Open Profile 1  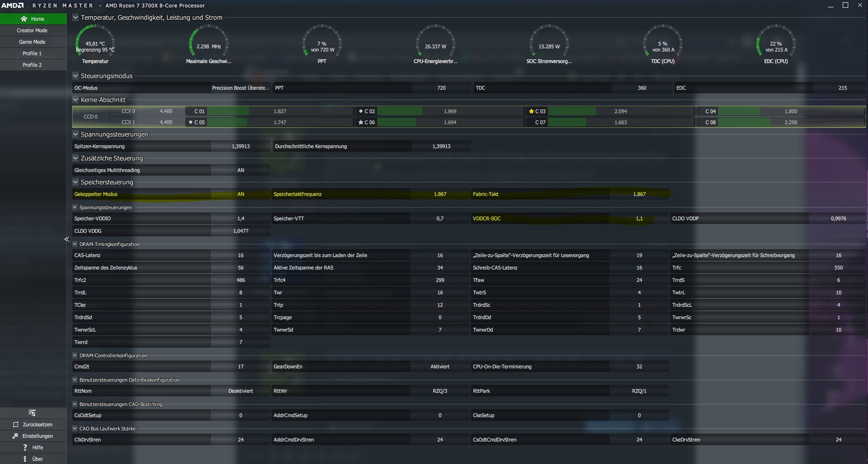(33, 53)
